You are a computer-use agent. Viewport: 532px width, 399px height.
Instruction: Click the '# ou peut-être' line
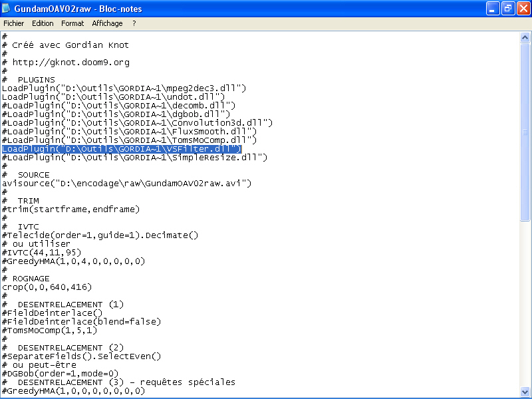pyautogui.click(x=39, y=365)
